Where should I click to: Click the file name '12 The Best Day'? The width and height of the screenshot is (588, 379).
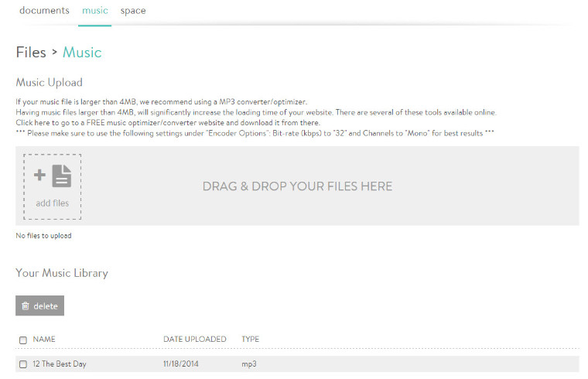coord(60,364)
